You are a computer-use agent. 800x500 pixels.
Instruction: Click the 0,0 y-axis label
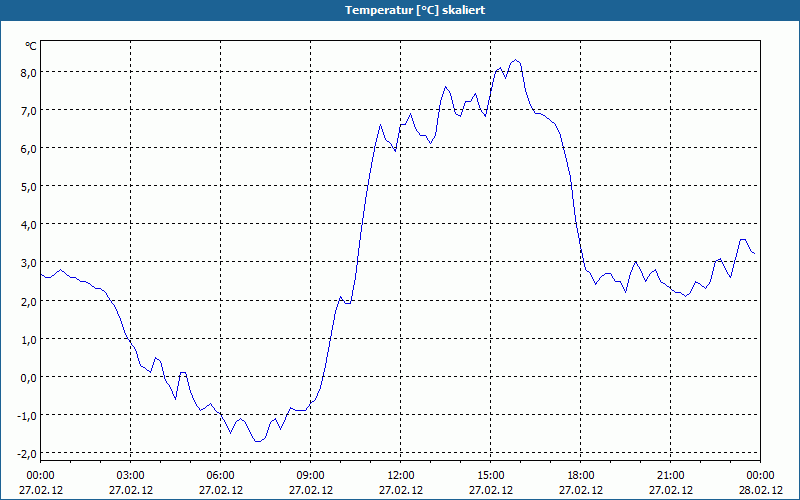coord(29,378)
